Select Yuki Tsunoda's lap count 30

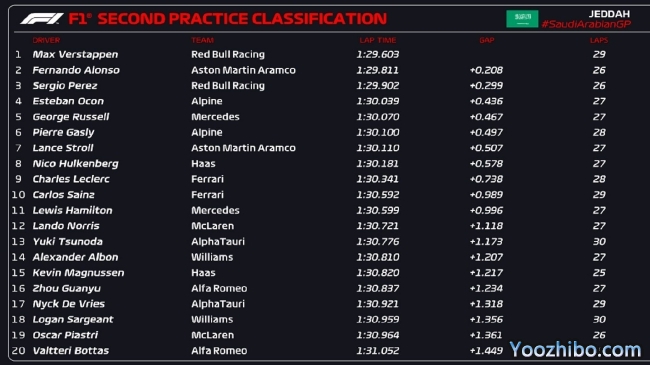[x=599, y=241]
